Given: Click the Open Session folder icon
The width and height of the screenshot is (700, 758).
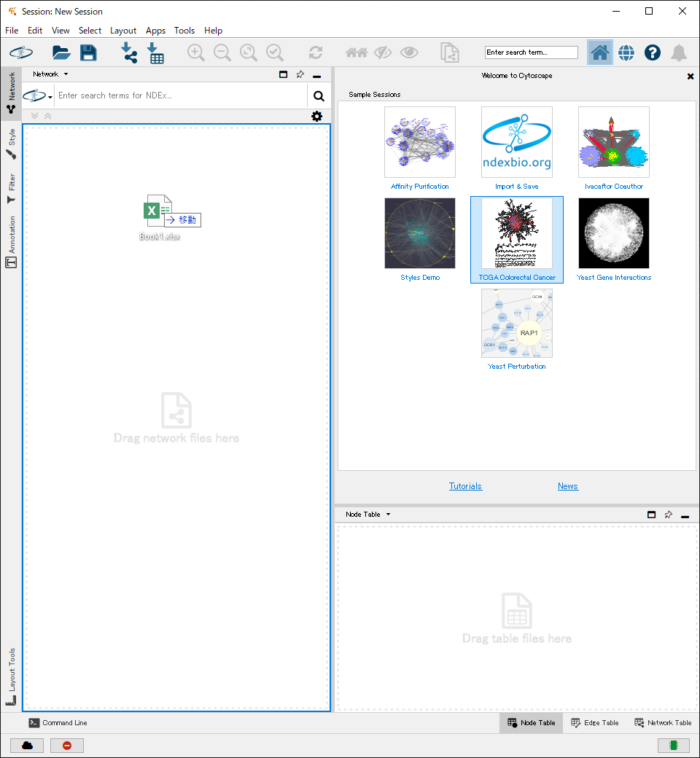Looking at the screenshot, I should [x=61, y=52].
